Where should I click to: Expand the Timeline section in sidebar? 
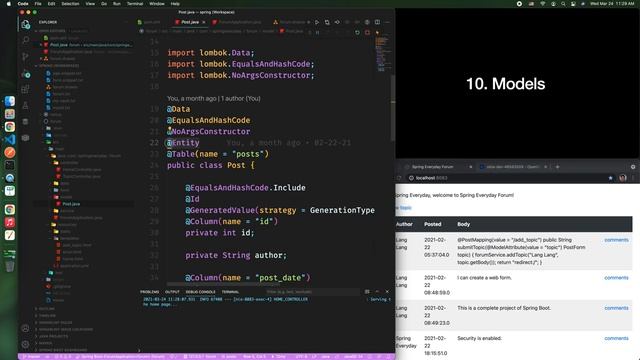(47, 316)
